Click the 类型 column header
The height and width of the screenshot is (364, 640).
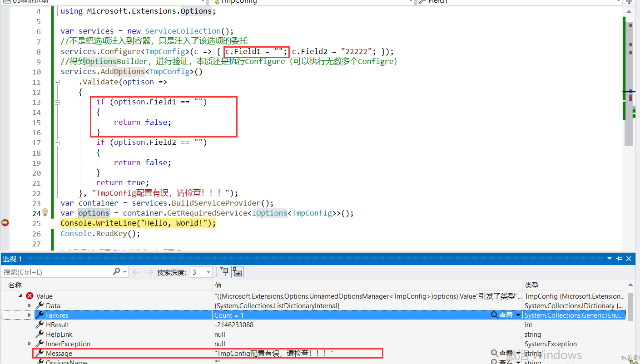[532, 285]
